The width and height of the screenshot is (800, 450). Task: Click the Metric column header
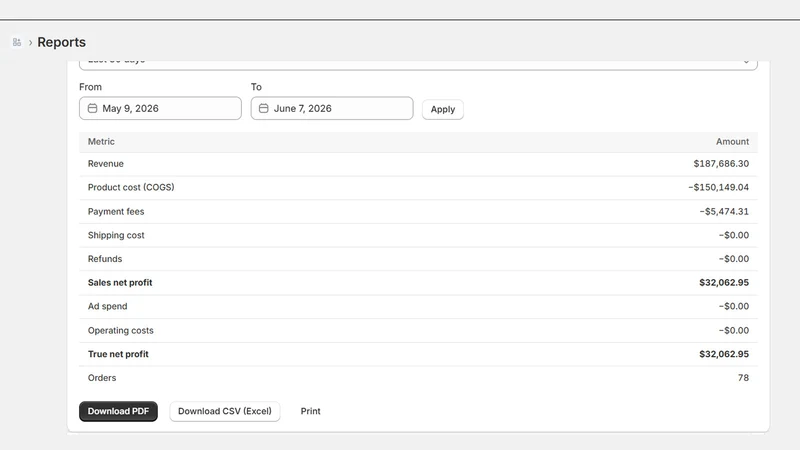(101, 142)
